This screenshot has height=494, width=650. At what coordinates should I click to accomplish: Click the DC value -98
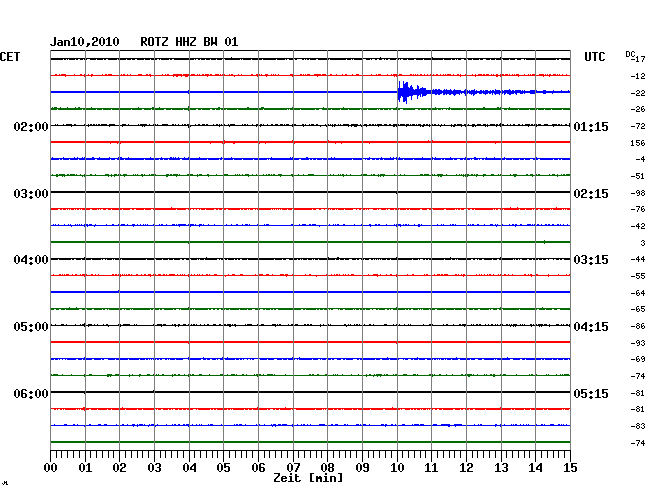click(x=638, y=194)
